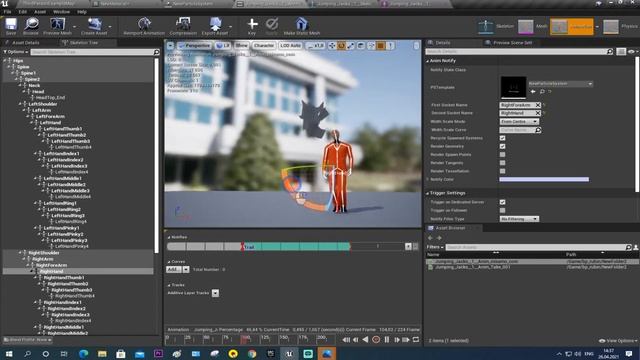Toggle the timeline loop playback button
This screenshot has width=640, height=360.
click(416, 340)
